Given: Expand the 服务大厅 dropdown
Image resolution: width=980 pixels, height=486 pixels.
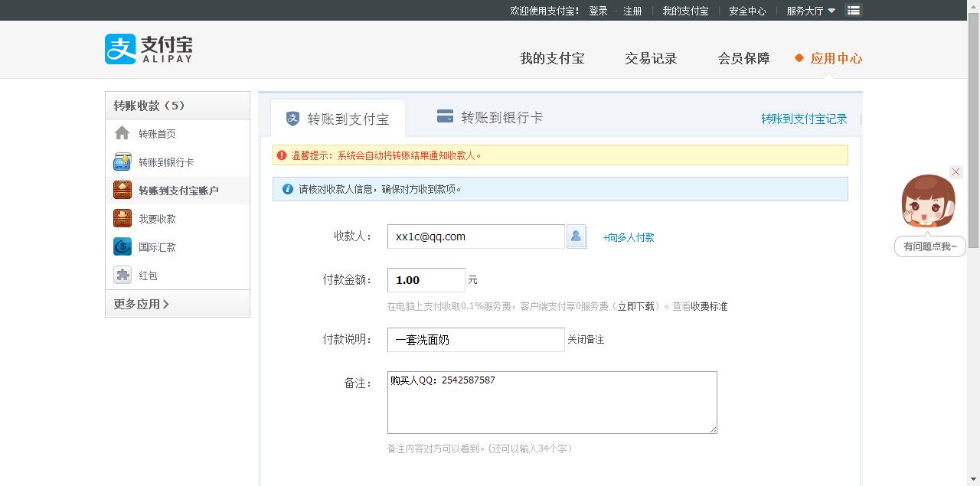Looking at the screenshot, I should click(x=811, y=11).
